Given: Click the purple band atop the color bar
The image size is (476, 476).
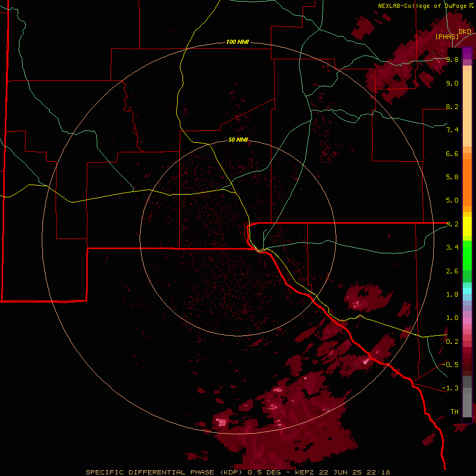Looking at the screenshot, I should tap(467, 53).
